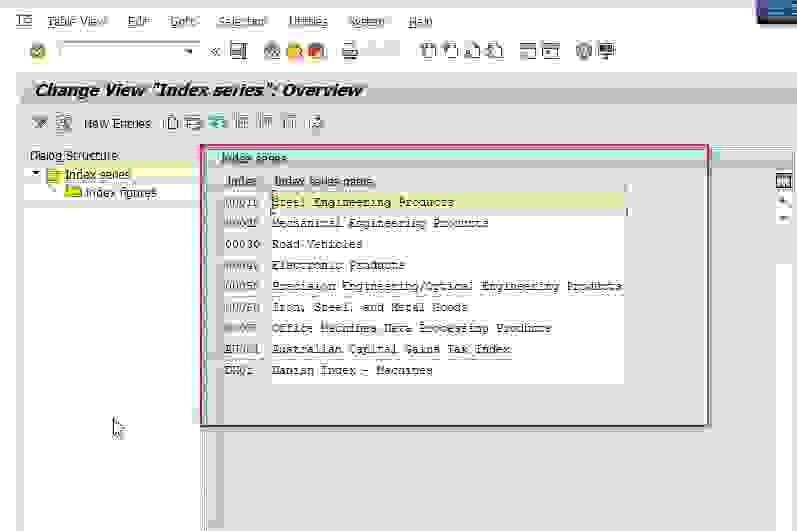Go to Previous Page icon
The width and height of the screenshot is (797, 531).
[x=450, y=51]
